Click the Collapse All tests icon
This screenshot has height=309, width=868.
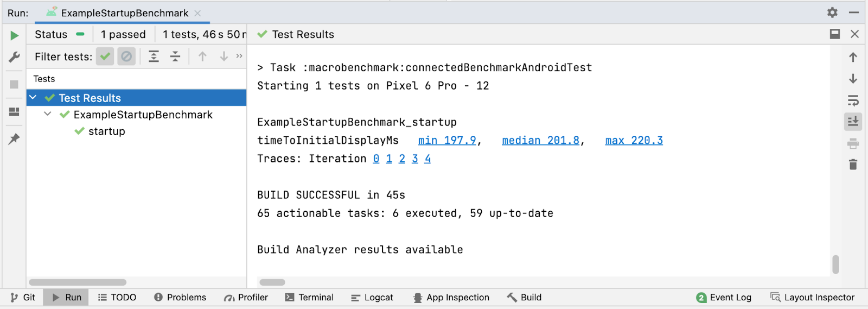175,56
